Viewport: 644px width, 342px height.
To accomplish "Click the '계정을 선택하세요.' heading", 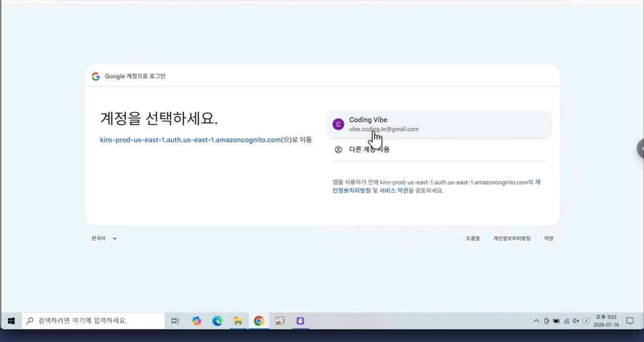I will point(159,119).
